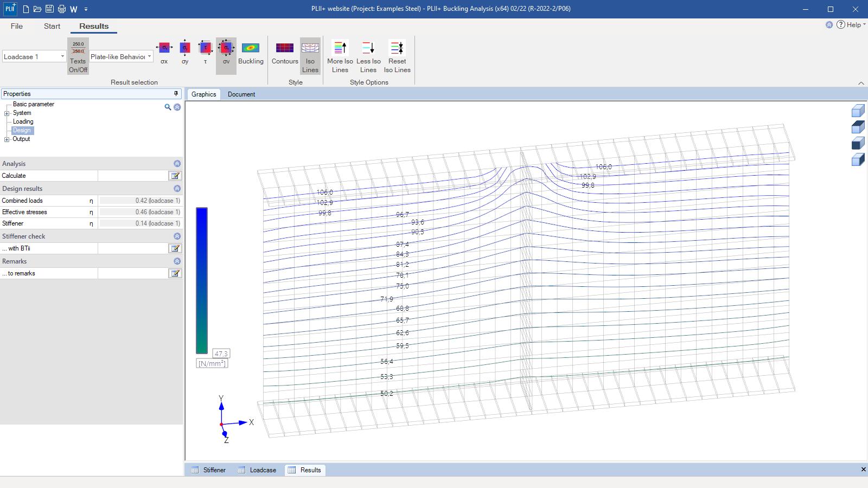Click the 96,7 iso line label
This screenshot has height=488, width=868.
403,215
